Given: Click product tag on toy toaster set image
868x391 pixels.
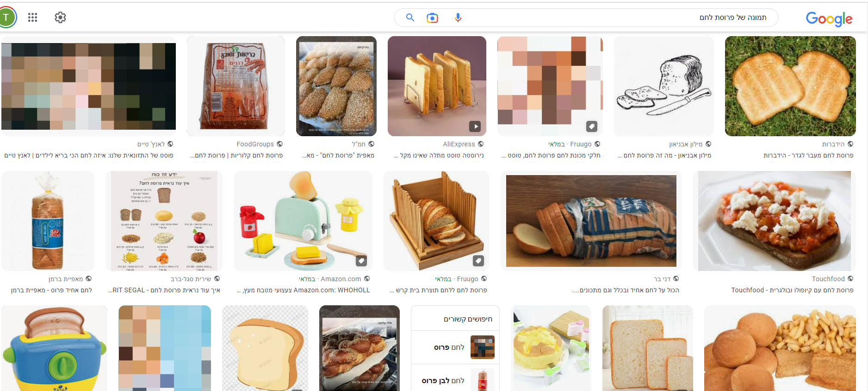Looking at the screenshot, I should (x=361, y=261).
